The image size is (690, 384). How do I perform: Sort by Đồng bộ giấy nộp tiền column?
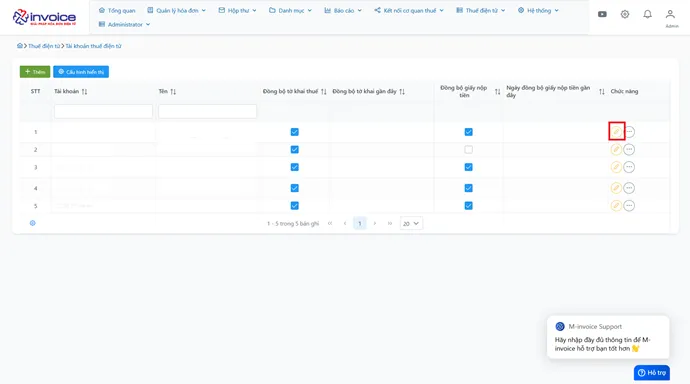coord(497,91)
